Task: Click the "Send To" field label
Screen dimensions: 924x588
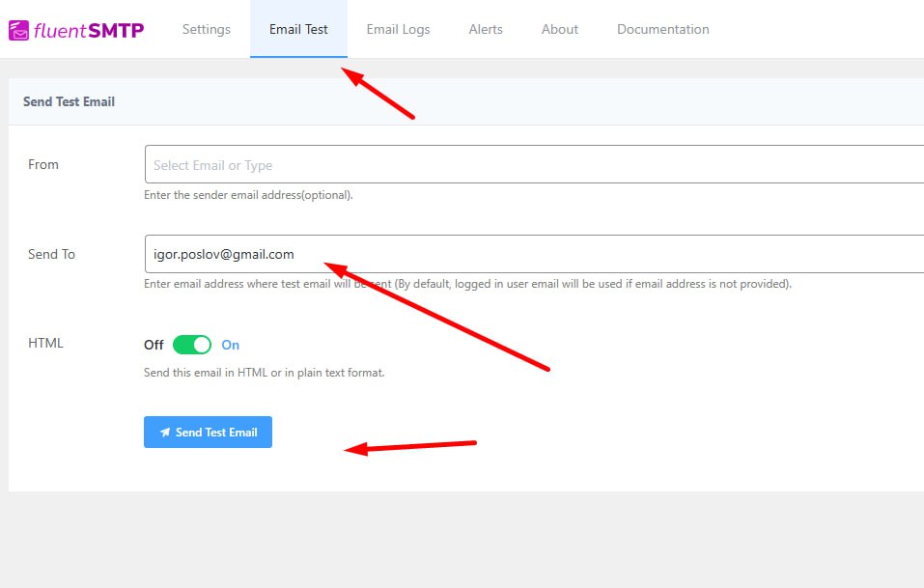Action: pos(51,254)
